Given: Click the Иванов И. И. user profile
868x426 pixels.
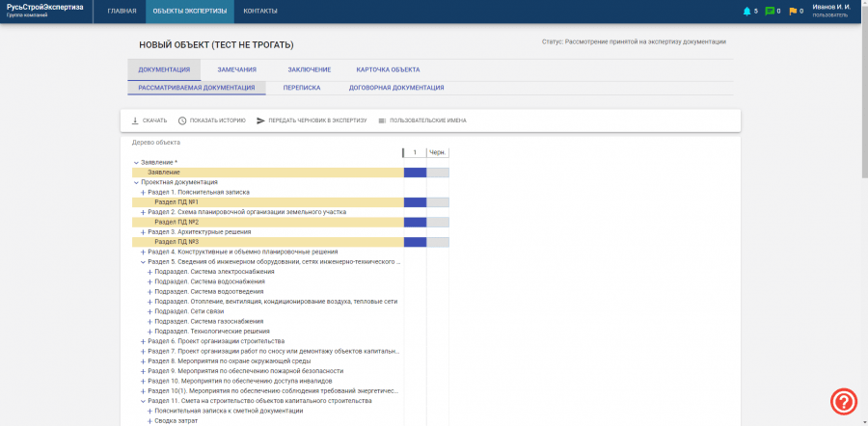Looking at the screenshot, I should click(829, 11).
